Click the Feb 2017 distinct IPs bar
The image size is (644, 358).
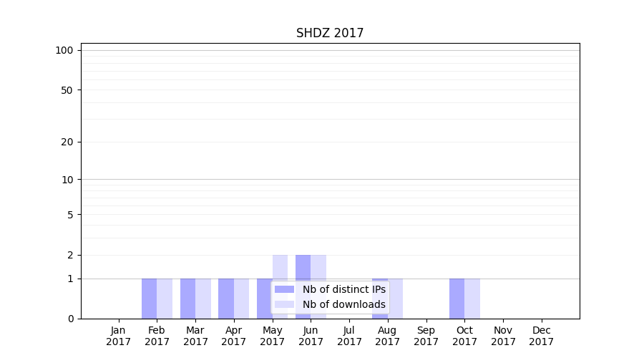pos(149,299)
